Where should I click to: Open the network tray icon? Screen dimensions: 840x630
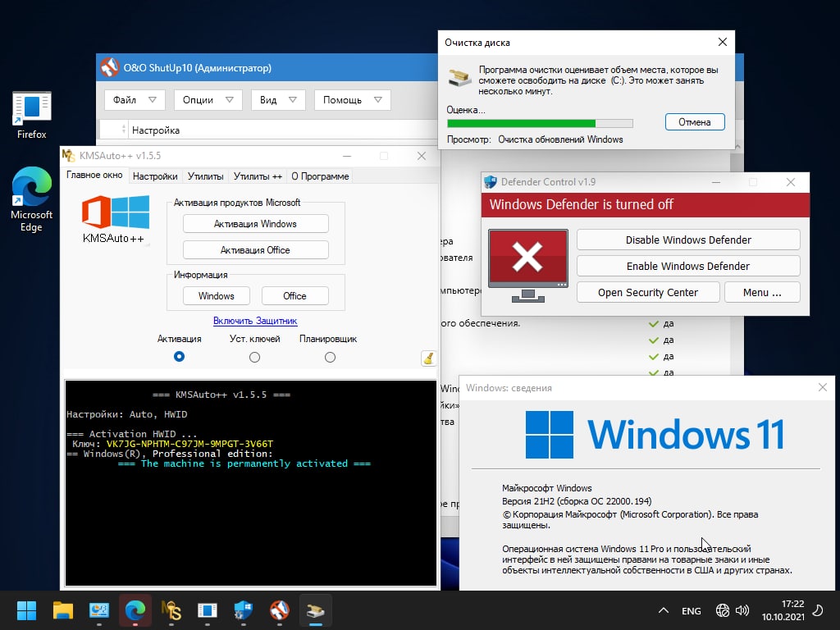pyautogui.click(x=722, y=610)
